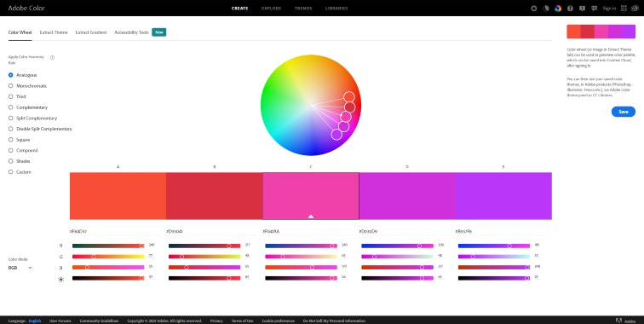Enable the Split Complementary rule
The width and height of the screenshot is (644, 324).
pyautogui.click(x=33, y=118)
